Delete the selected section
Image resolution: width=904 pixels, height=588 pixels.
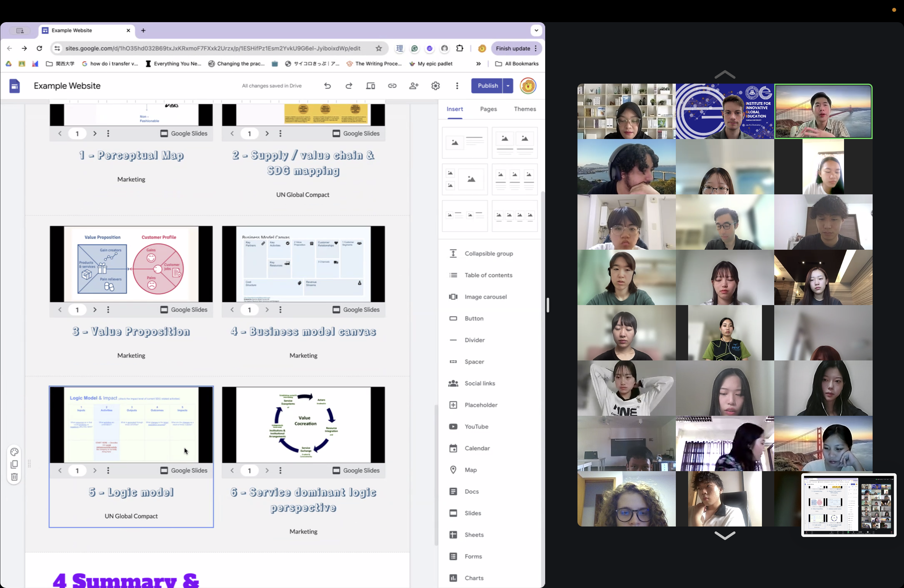coord(14,477)
